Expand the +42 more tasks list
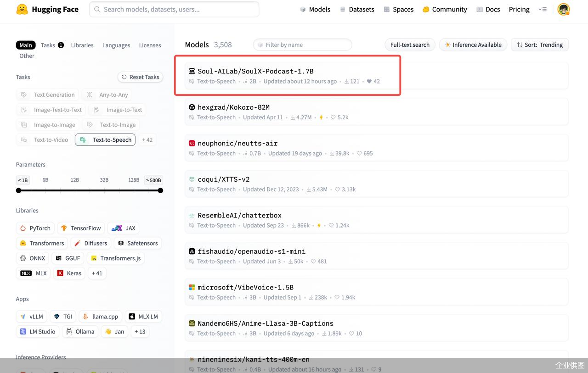The width and height of the screenshot is (588, 373). [x=147, y=140]
